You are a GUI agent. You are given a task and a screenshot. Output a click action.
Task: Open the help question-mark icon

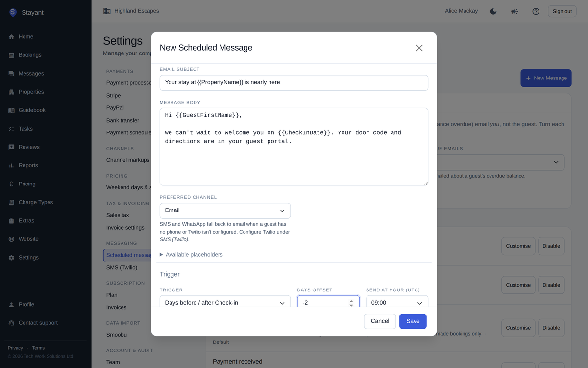coord(536,11)
